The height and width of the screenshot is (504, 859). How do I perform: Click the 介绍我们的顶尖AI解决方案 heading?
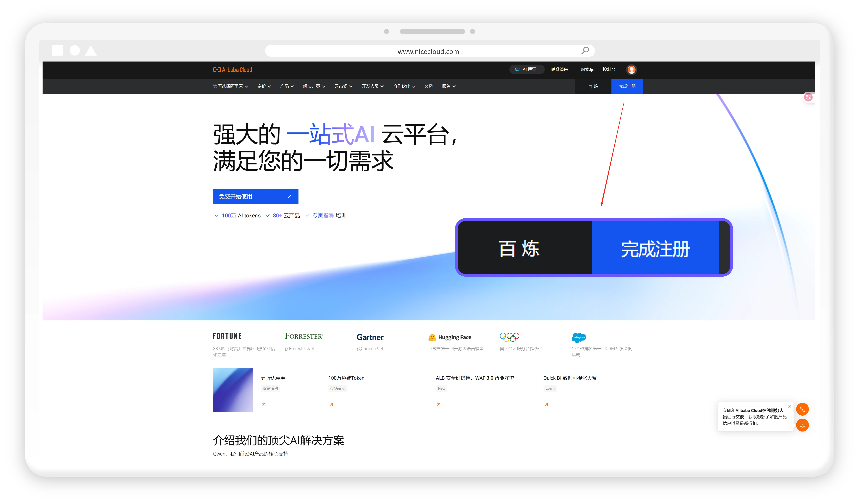pos(278,440)
